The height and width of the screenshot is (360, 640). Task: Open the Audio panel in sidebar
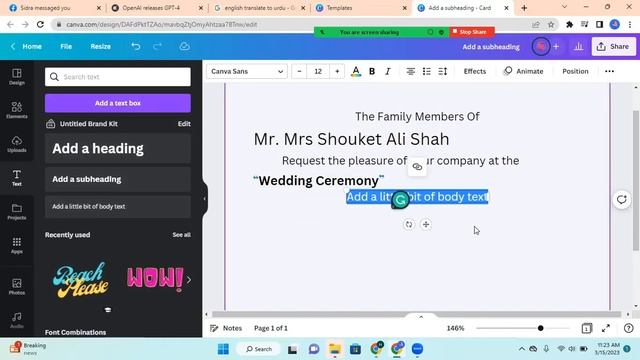tap(17, 320)
